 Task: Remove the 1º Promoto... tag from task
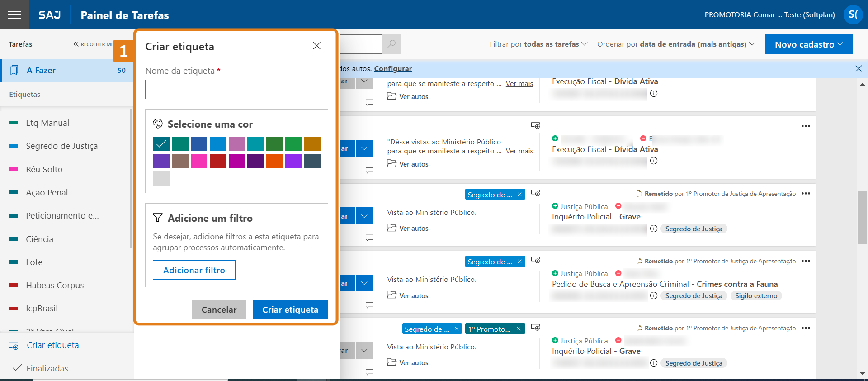(x=519, y=329)
